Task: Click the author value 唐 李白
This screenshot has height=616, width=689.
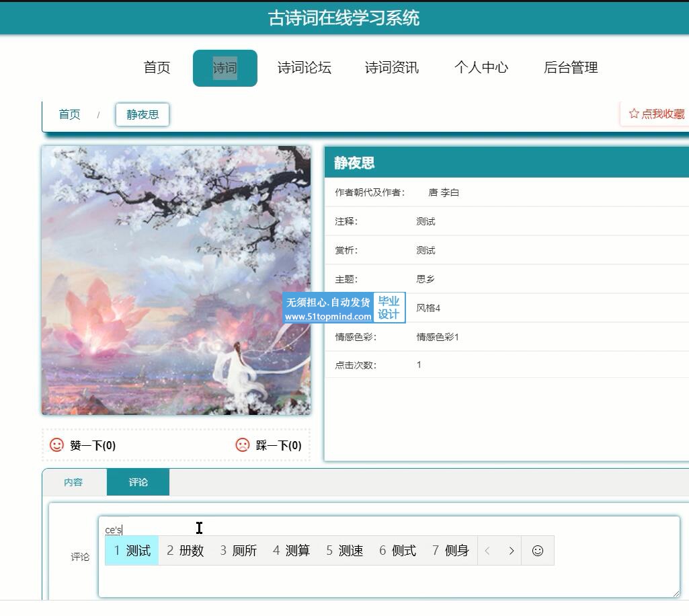Action: coord(444,192)
